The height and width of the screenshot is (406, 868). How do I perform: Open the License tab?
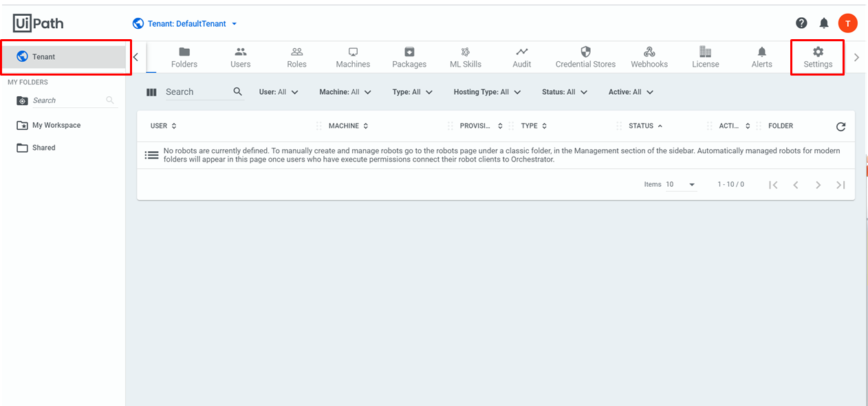pyautogui.click(x=706, y=57)
